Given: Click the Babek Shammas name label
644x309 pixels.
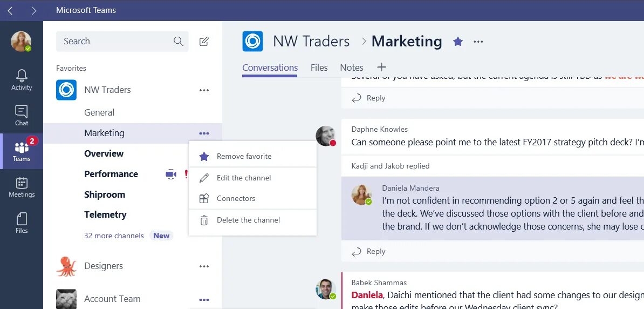Looking at the screenshot, I should 379,283.
